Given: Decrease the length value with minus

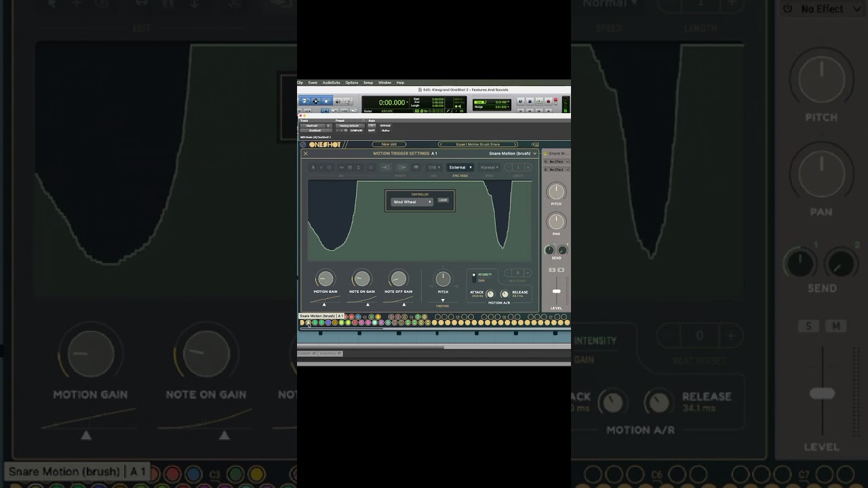Looking at the screenshot, I should (x=509, y=167).
